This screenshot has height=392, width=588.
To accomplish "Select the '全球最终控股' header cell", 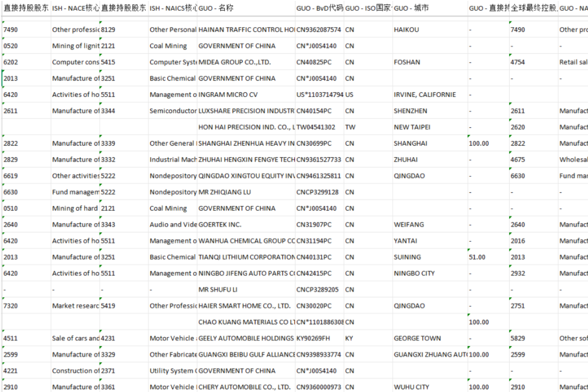I will pos(533,8).
